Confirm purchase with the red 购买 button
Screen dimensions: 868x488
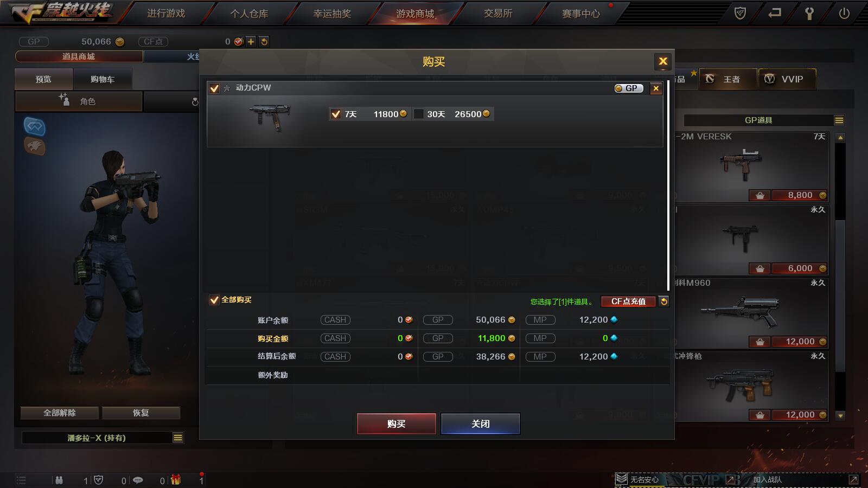click(x=397, y=423)
